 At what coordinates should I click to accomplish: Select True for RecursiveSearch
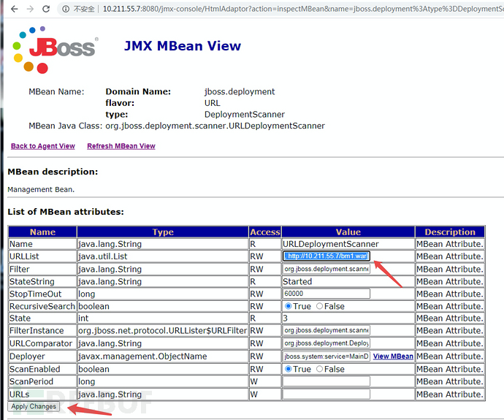289,306
